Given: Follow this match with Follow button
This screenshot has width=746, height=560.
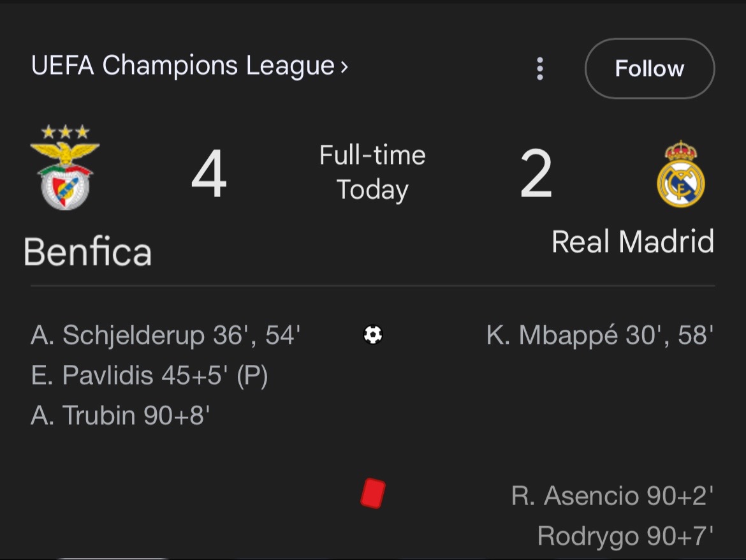Looking at the screenshot, I should pyautogui.click(x=650, y=68).
